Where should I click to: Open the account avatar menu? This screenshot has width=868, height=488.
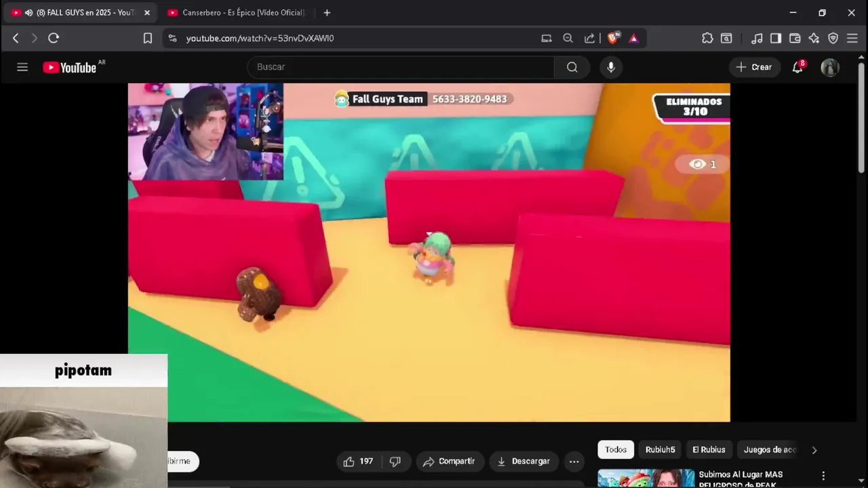coord(830,67)
